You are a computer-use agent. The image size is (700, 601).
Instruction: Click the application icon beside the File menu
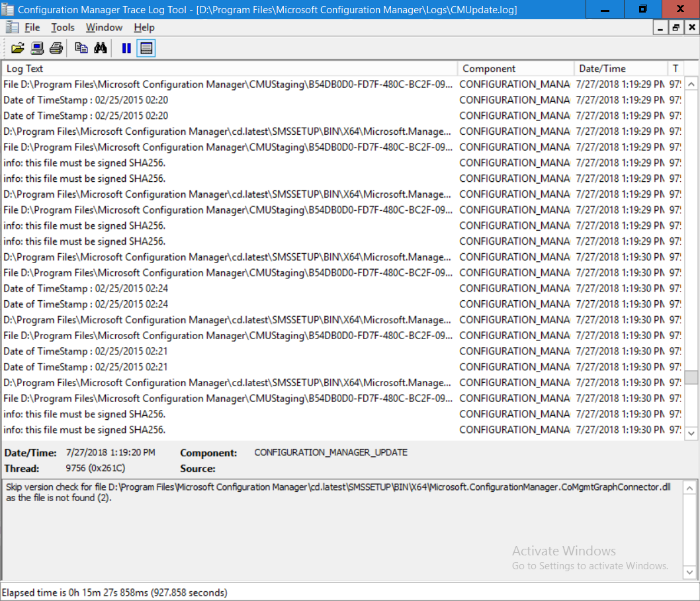pyautogui.click(x=12, y=28)
